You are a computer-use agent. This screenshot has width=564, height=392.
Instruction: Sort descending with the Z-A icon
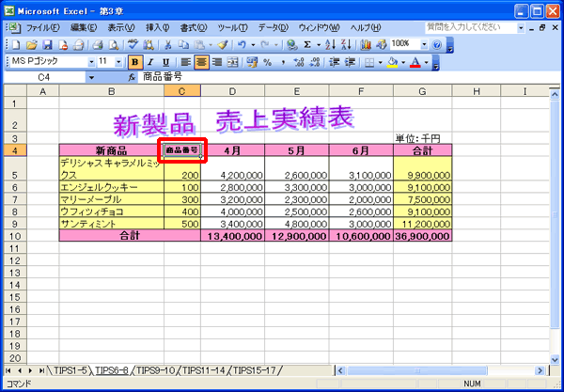point(346,44)
